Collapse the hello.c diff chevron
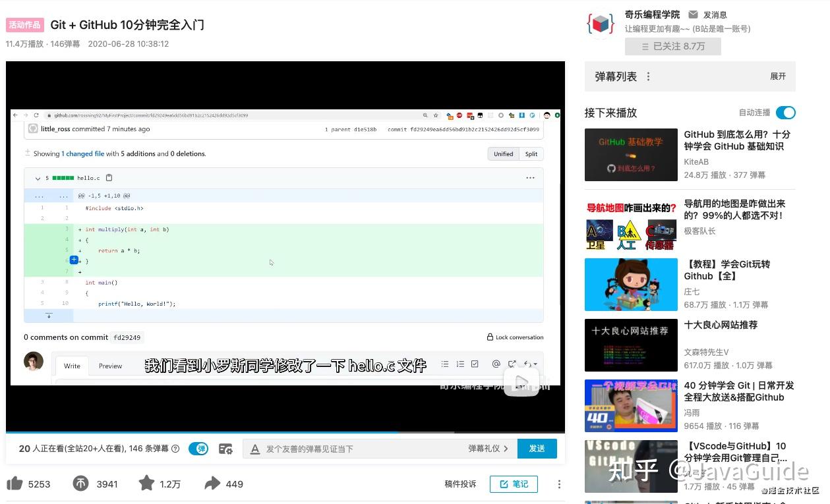This screenshot has width=830, height=504. (x=38, y=177)
